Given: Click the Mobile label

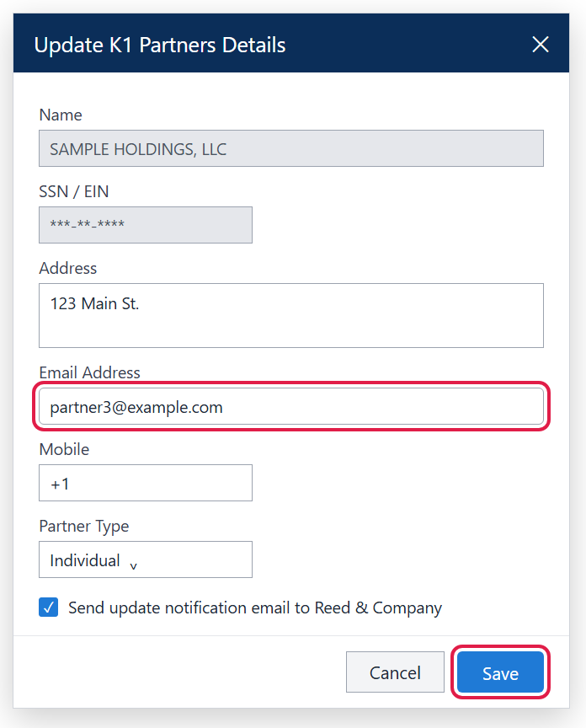Looking at the screenshot, I should tap(64, 449).
